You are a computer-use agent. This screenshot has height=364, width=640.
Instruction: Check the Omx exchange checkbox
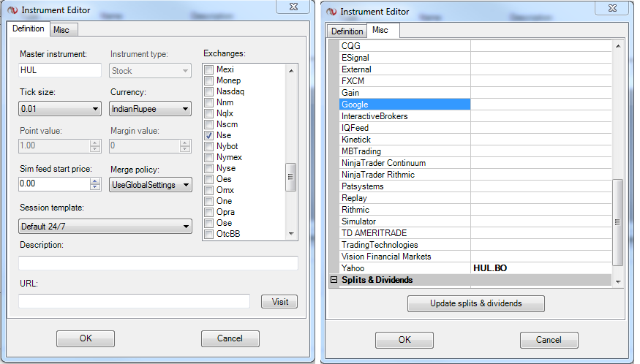pos(209,190)
